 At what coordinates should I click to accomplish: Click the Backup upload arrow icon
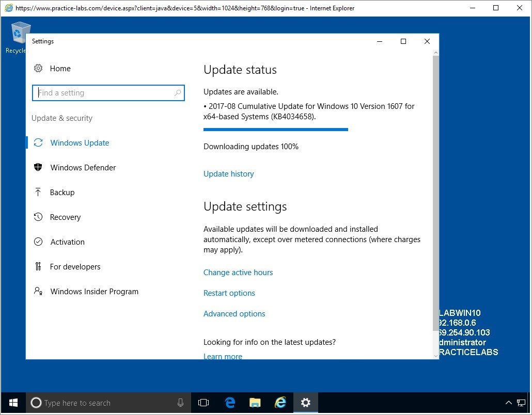pos(38,192)
